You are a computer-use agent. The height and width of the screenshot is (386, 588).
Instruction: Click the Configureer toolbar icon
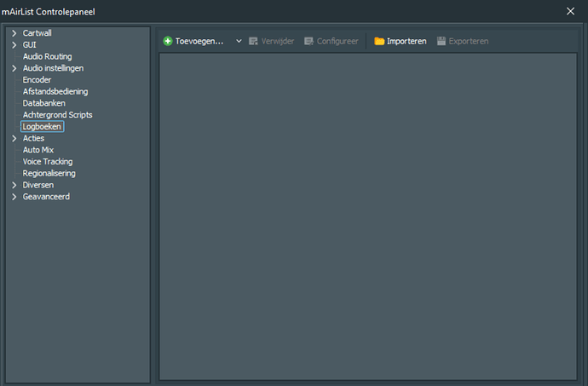(x=308, y=41)
